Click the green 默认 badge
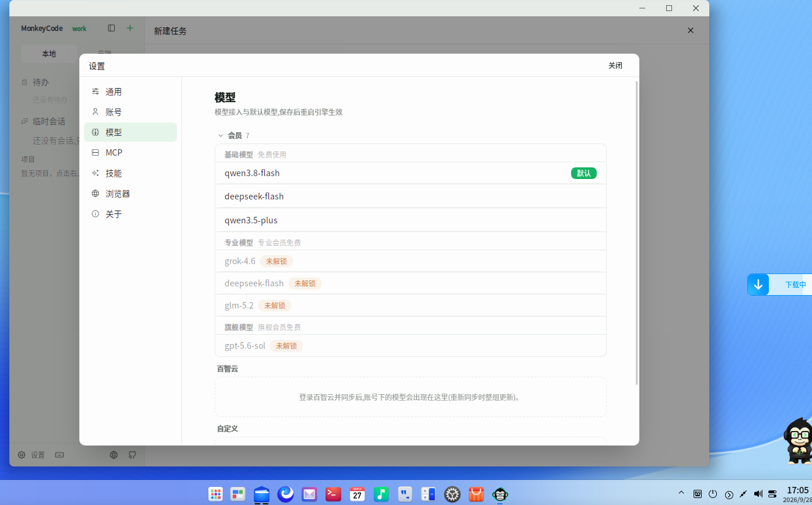Screen dimensions: 812x505 coord(583,173)
